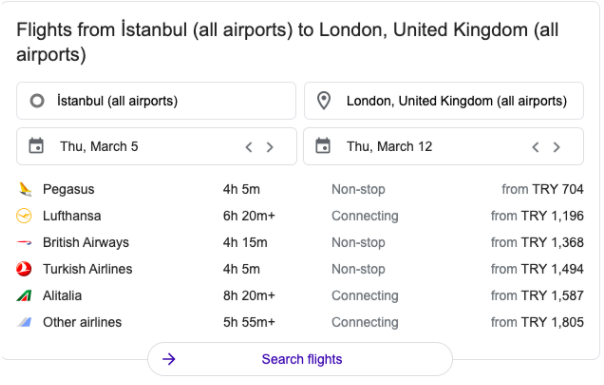Select the Turkish Airlines non-stop flight row
The image size is (604, 385).
(x=300, y=269)
